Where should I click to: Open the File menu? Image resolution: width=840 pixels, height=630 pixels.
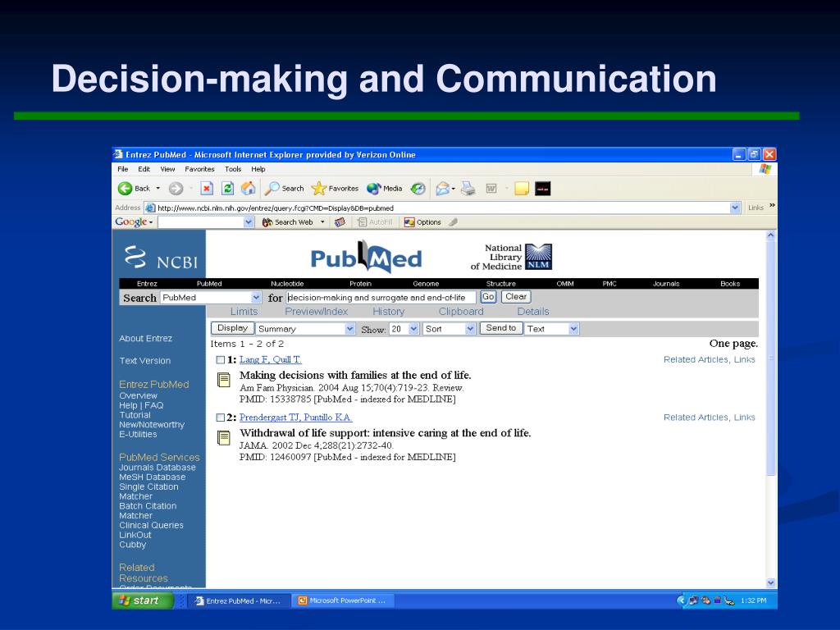click(x=123, y=169)
